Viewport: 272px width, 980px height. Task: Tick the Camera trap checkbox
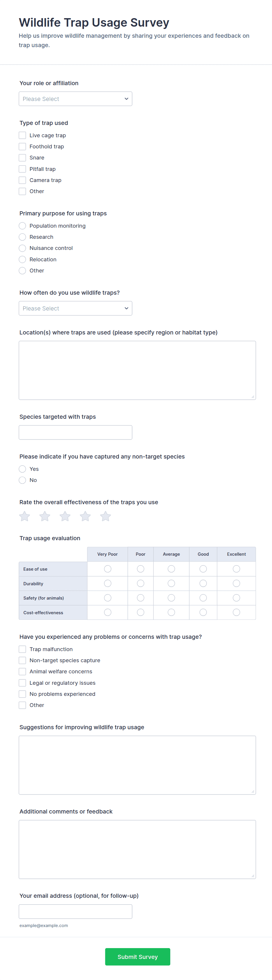point(23,180)
